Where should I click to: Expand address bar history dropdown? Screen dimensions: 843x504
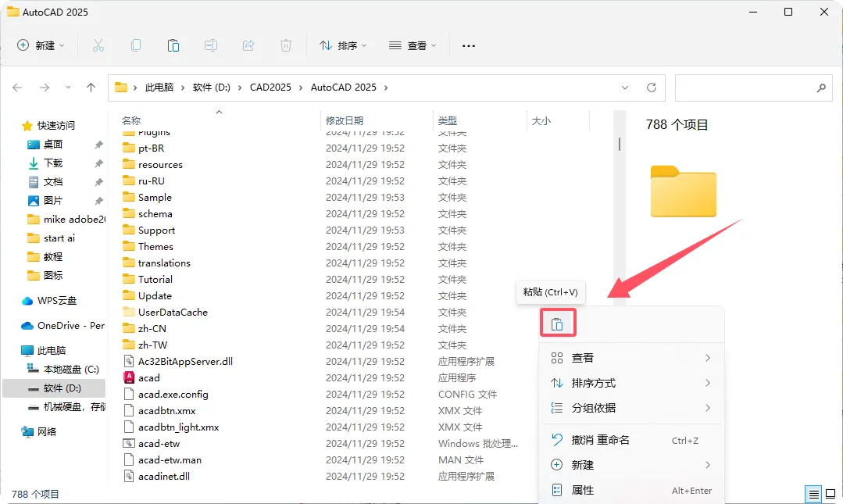pos(625,88)
